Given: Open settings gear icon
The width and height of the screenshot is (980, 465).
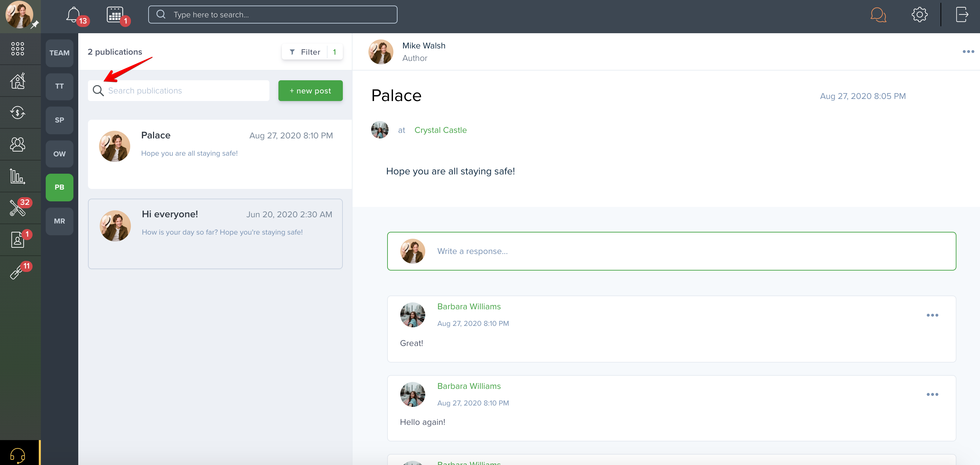Looking at the screenshot, I should [x=919, y=15].
